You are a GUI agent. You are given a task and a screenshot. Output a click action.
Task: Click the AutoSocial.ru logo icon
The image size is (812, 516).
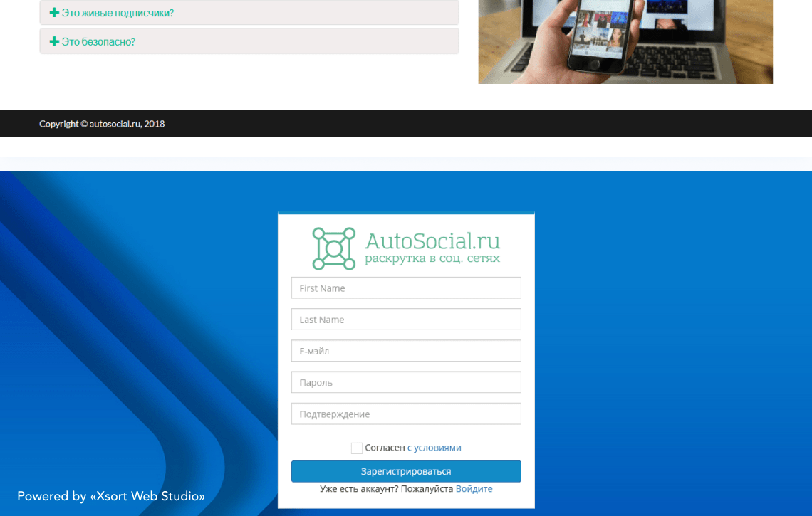click(333, 248)
